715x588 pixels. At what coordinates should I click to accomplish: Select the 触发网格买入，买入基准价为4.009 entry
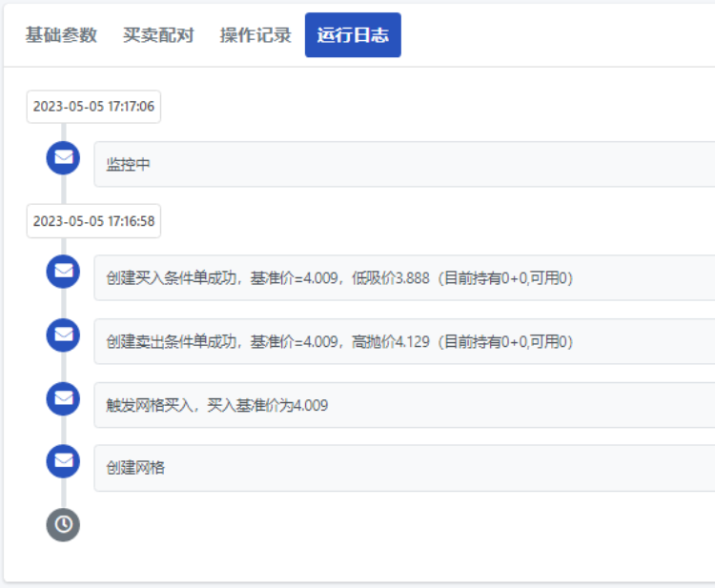404,405
